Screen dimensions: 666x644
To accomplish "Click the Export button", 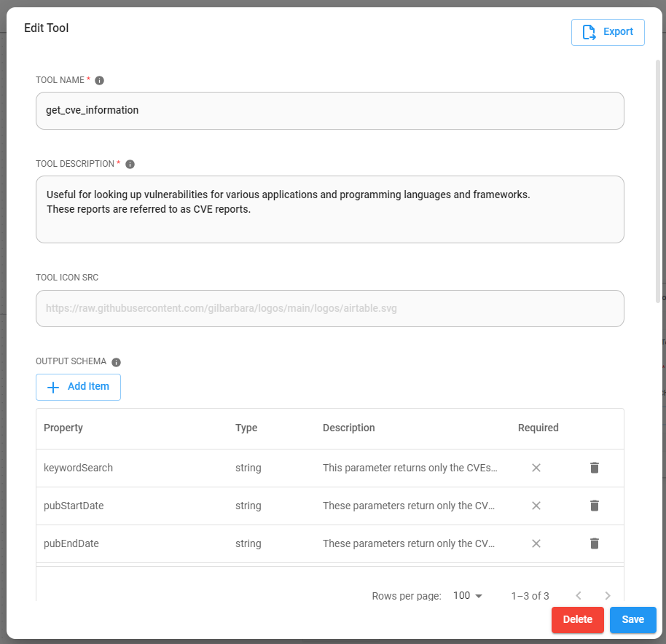I will [x=608, y=32].
